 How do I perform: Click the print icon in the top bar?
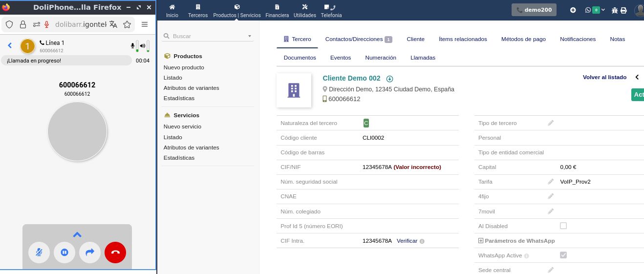(623, 10)
